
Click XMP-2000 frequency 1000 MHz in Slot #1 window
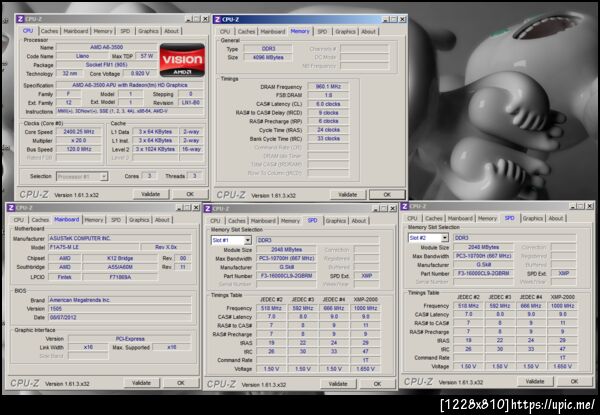pos(365,308)
